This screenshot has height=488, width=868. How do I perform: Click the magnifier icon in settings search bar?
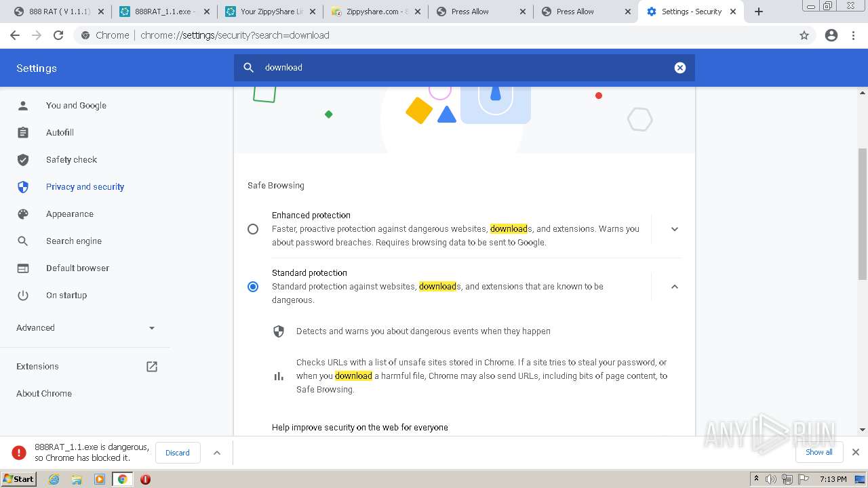click(x=249, y=68)
